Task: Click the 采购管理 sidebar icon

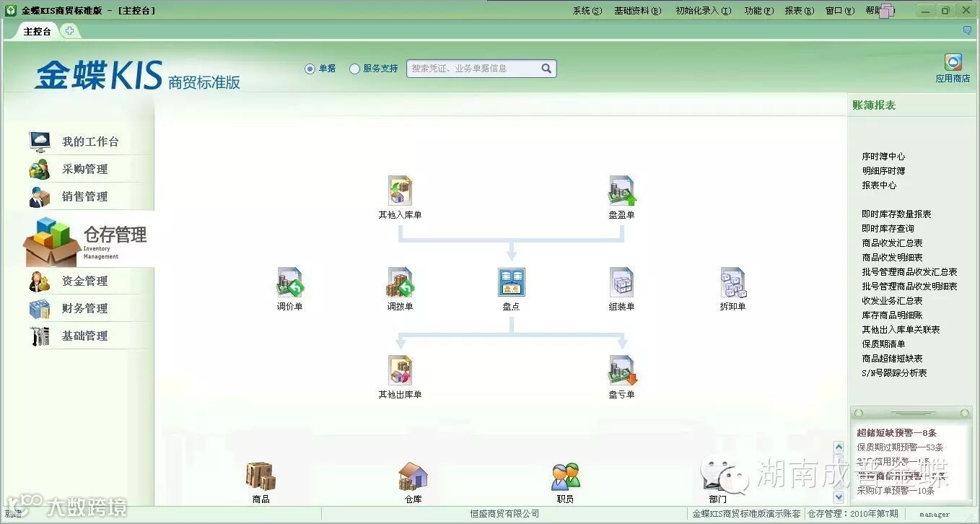Action: point(39,168)
